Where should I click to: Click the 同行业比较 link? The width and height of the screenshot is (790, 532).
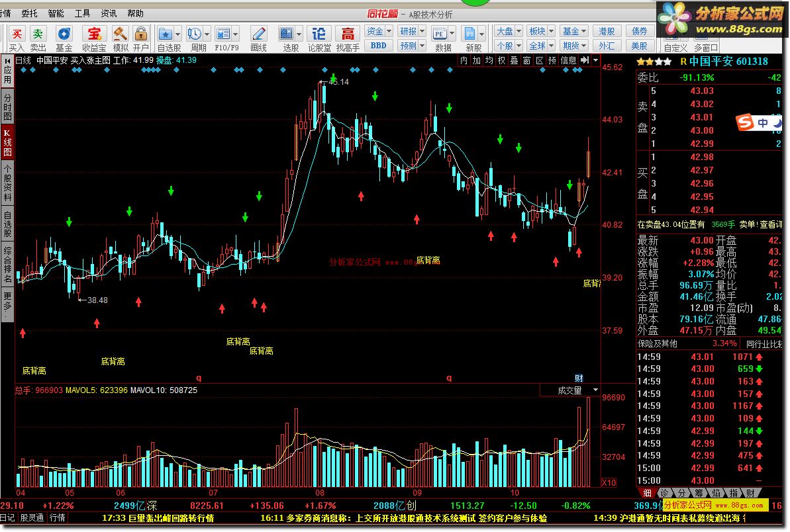coord(764,344)
